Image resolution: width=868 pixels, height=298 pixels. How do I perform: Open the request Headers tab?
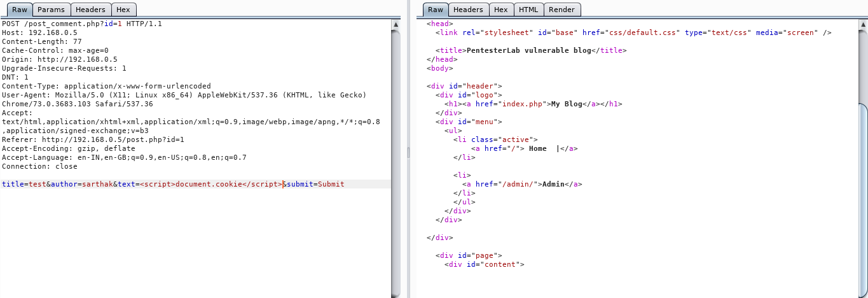point(90,10)
